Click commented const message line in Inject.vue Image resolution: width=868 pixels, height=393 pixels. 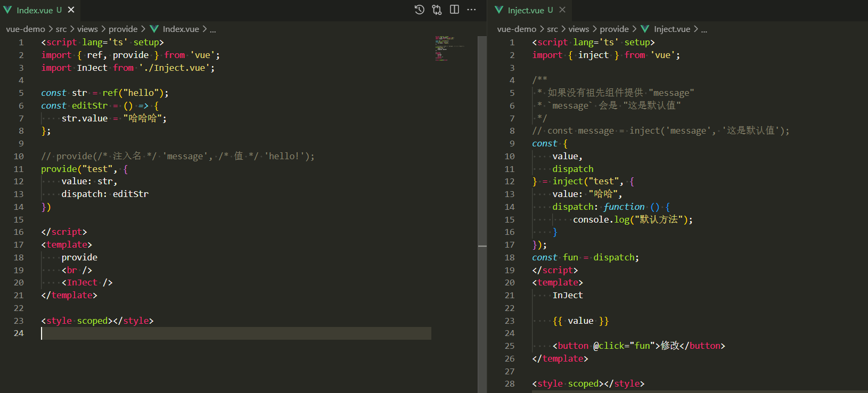pyautogui.click(x=661, y=131)
